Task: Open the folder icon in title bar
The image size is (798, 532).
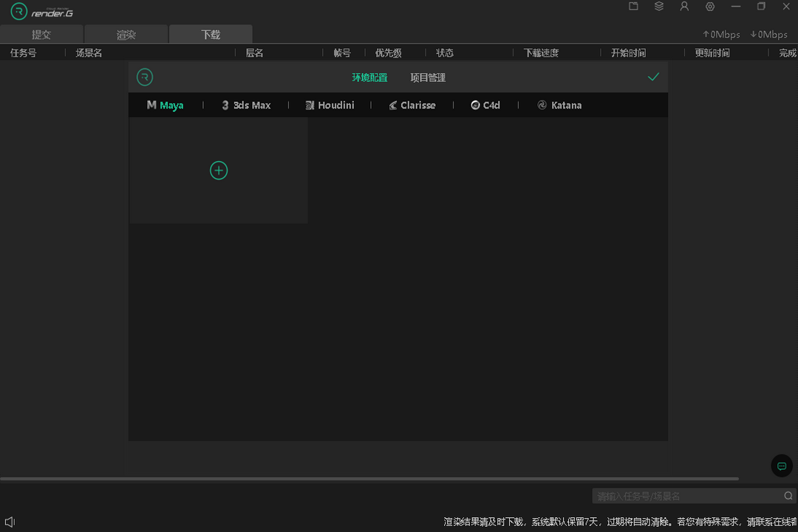Action: [x=634, y=7]
